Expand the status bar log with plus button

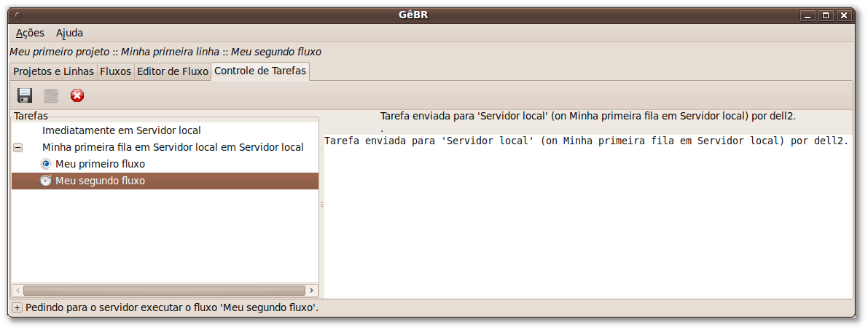tap(17, 308)
